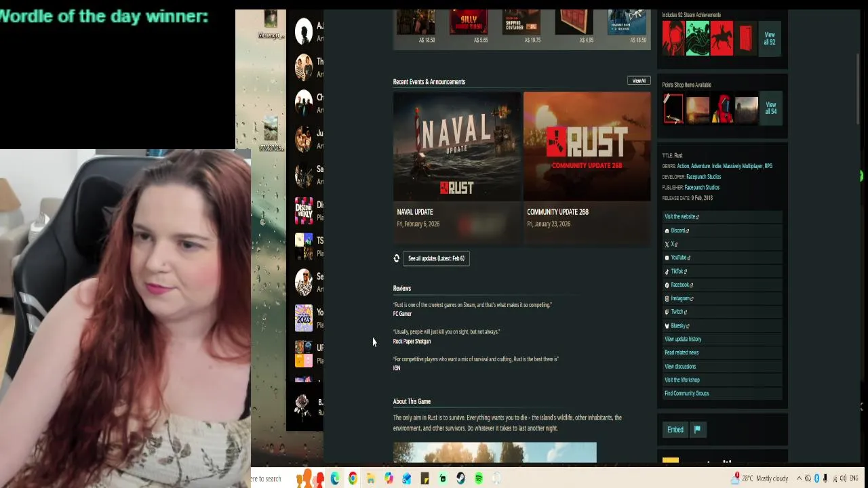
Task: Open the '2023' avatar contact in sidebar
Action: coord(304,318)
